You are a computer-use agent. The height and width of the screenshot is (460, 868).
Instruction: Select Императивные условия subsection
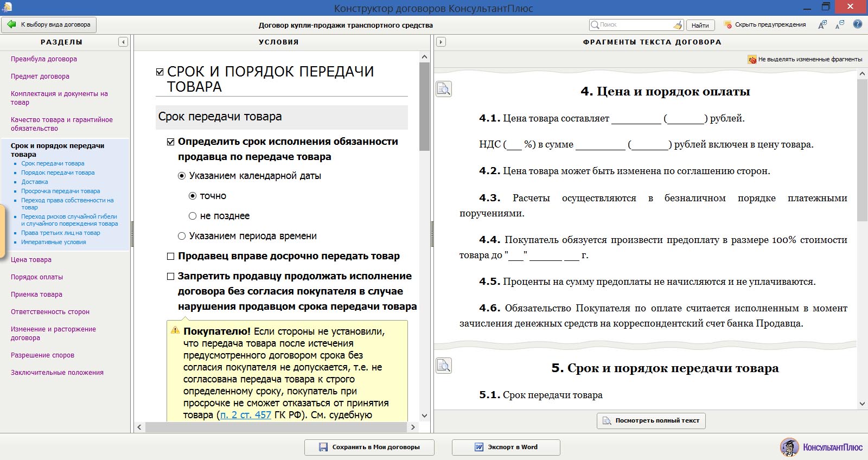[54, 242]
